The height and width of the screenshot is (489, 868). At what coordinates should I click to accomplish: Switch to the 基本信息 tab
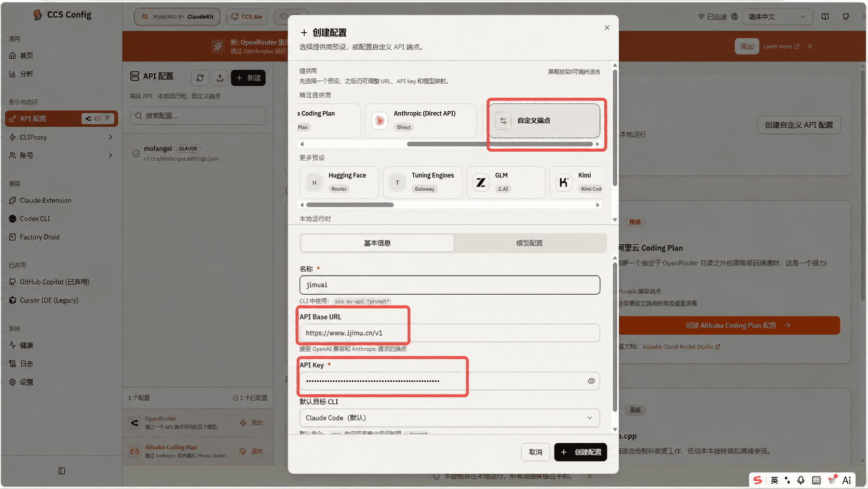pyautogui.click(x=377, y=243)
